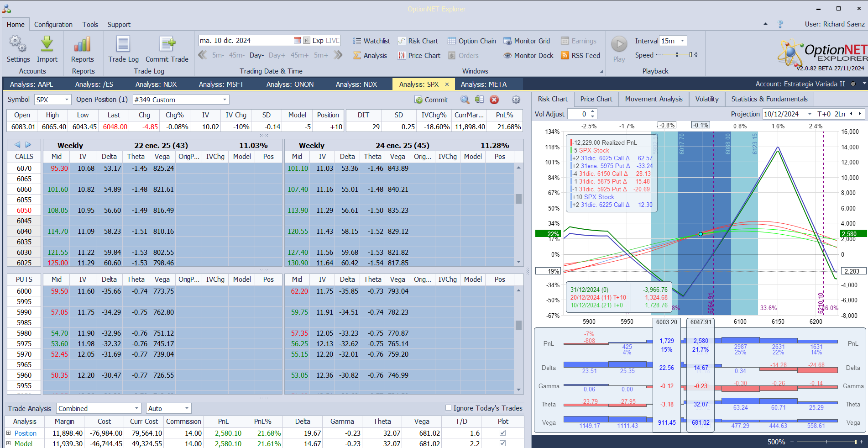The image size is (868, 448).
Task: Click the Commit button
Action: (431, 100)
